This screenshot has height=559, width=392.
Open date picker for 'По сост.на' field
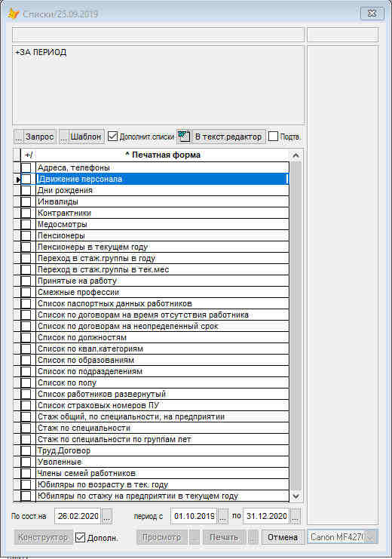(107, 516)
